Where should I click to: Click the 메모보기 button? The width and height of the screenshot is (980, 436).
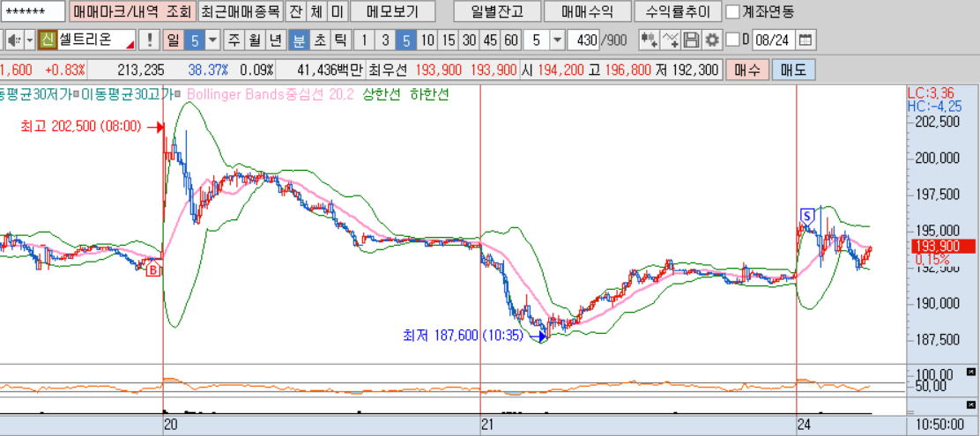point(392,11)
